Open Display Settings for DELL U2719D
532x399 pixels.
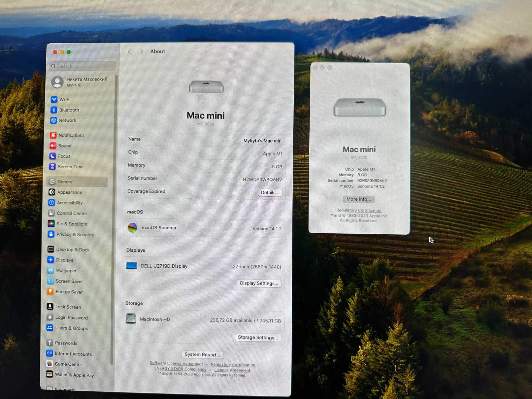tap(259, 283)
